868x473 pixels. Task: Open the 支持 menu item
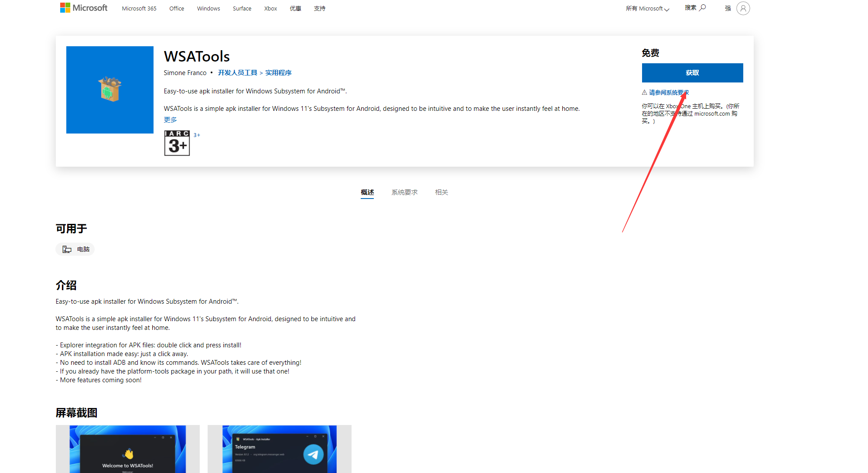(320, 9)
